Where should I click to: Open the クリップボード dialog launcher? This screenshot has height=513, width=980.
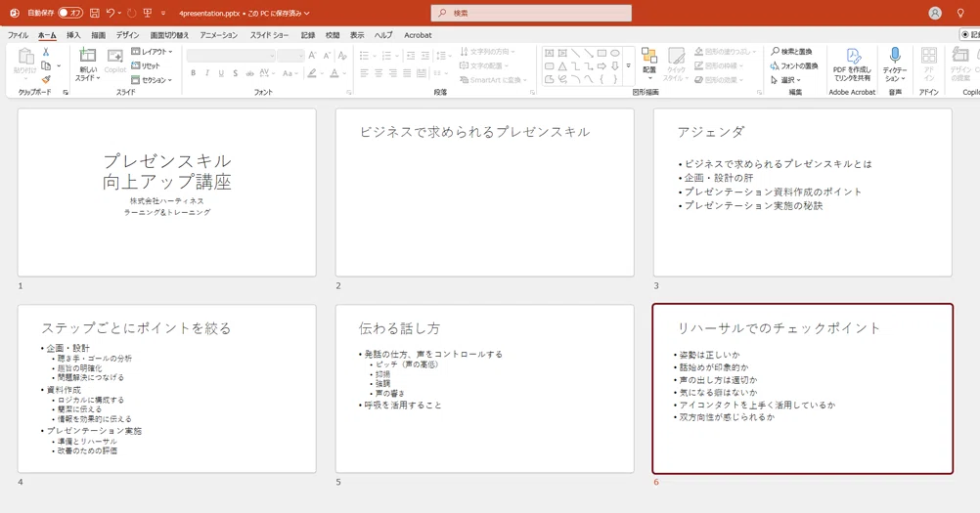(66, 93)
